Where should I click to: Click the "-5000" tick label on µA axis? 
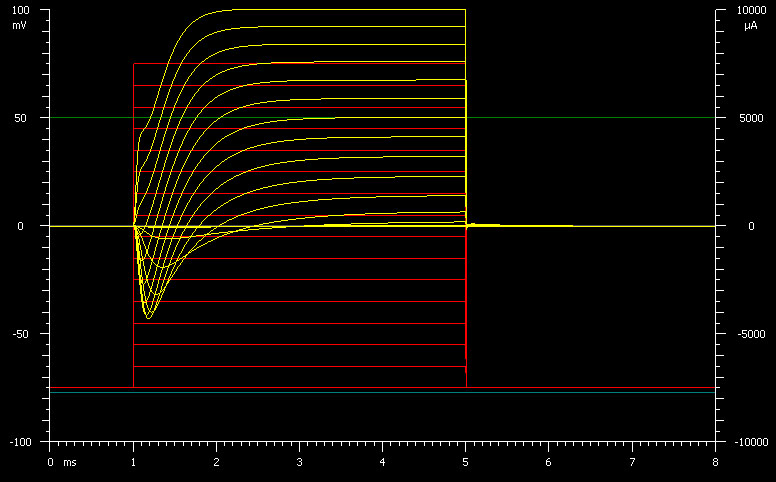coord(750,334)
